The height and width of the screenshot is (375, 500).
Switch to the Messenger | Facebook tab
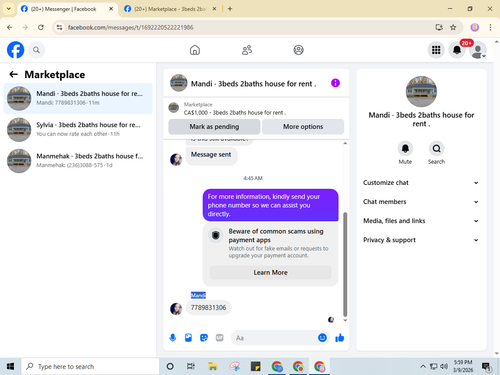[x=63, y=9]
